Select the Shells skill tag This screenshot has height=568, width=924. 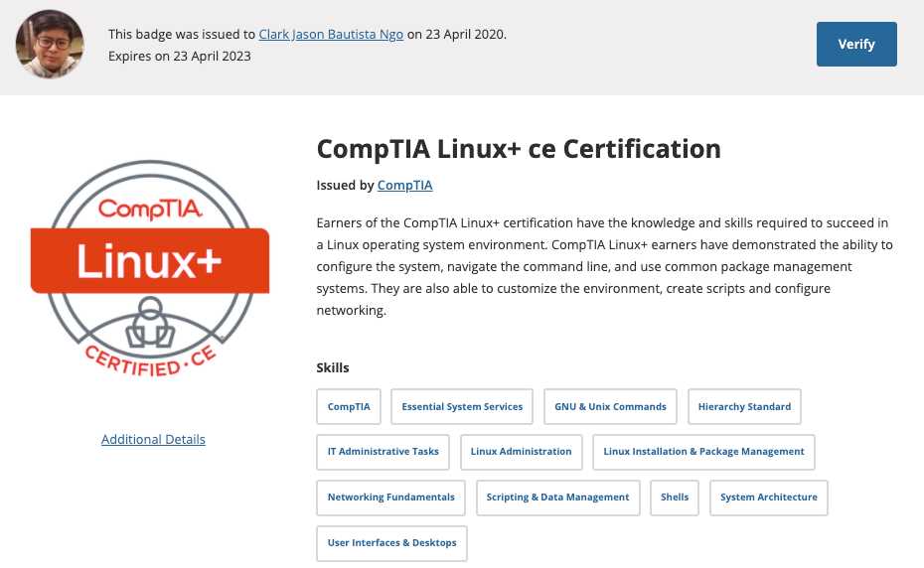(x=675, y=497)
